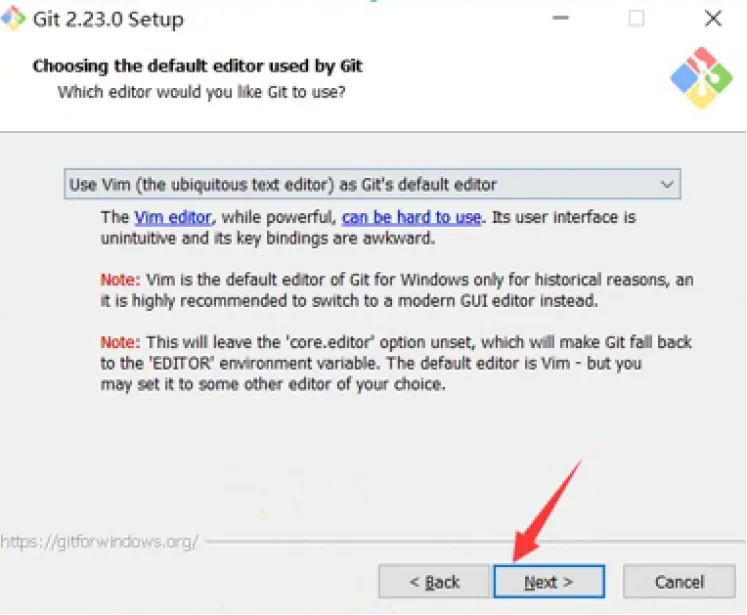747x615 pixels.
Task: Click the 'Git 2.23.0 Setup' title bar text
Action: point(108,20)
